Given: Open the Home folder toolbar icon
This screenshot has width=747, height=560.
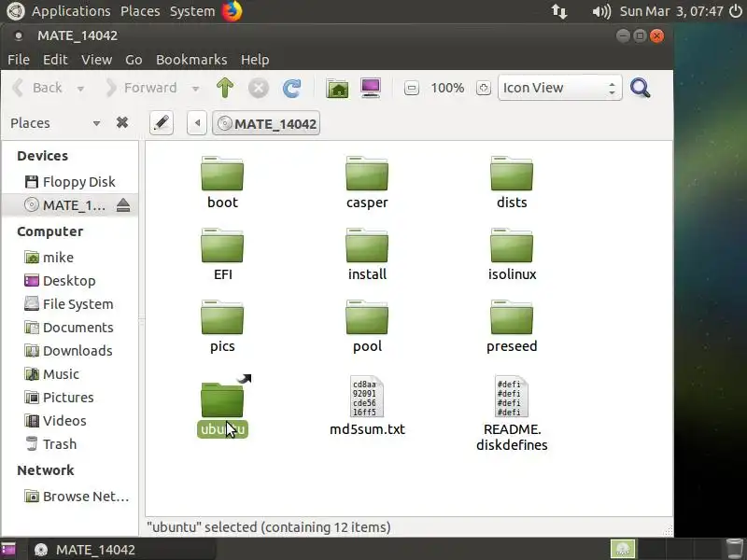Looking at the screenshot, I should pos(337,88).
